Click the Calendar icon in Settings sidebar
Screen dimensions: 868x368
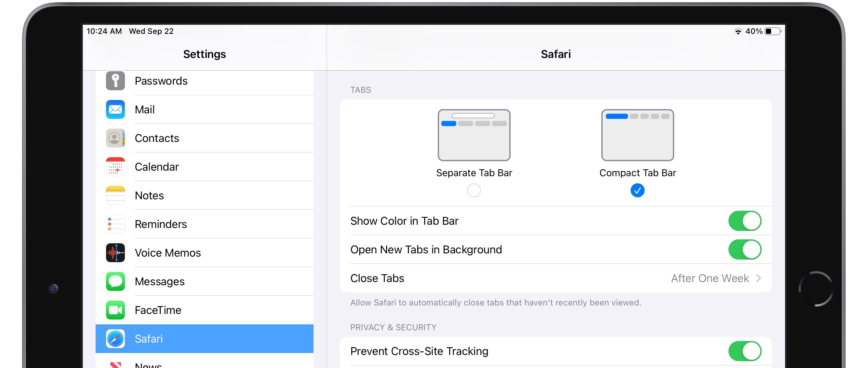pos(115,167)
